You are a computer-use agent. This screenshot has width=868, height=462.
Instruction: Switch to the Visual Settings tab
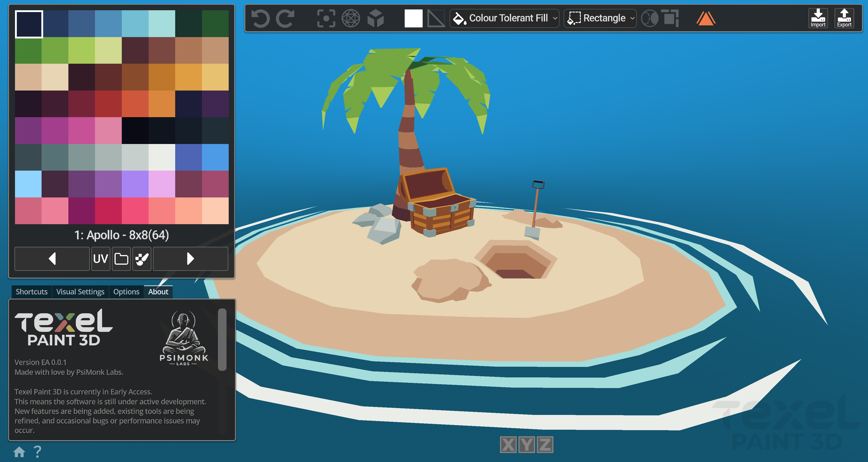coord(80,292)
